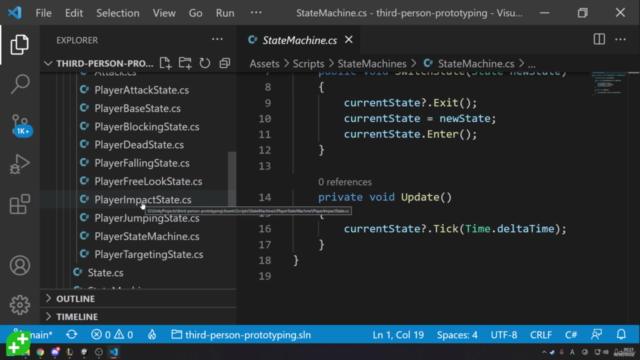Image resolution: width=640 pixels, height=360 pixels.
Task: Split the editor to the right
Action: (599, 40)
